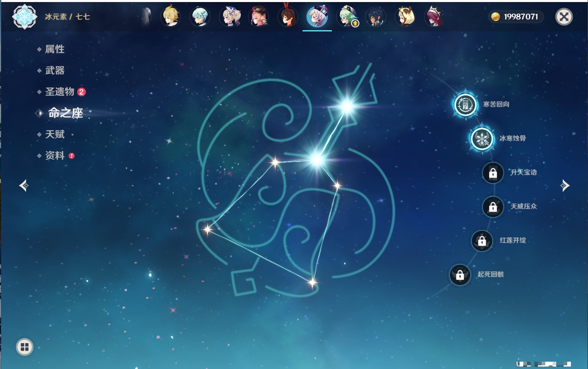Open the 天赋 talents tab
Screen dimensions: 588x369
[55, 134]
